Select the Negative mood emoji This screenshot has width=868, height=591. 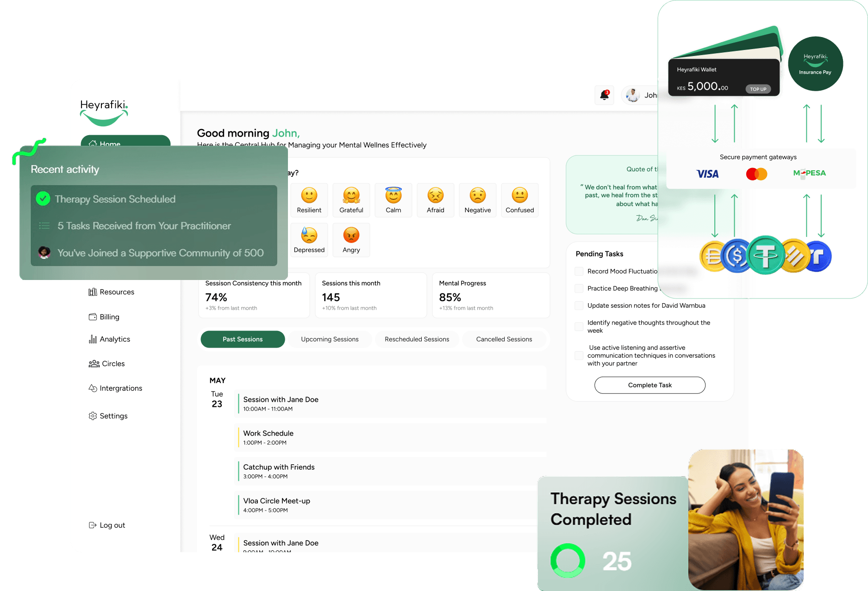[x=478, y=200]
